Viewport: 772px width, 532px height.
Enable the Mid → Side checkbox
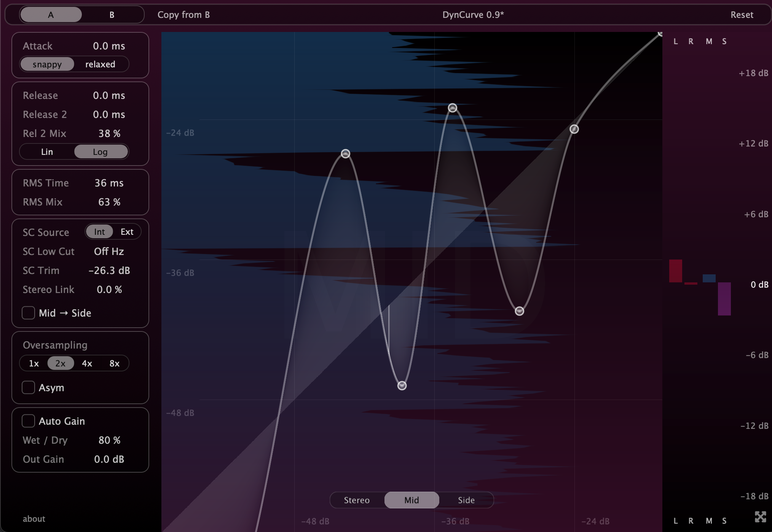click(x=28, y=313)
